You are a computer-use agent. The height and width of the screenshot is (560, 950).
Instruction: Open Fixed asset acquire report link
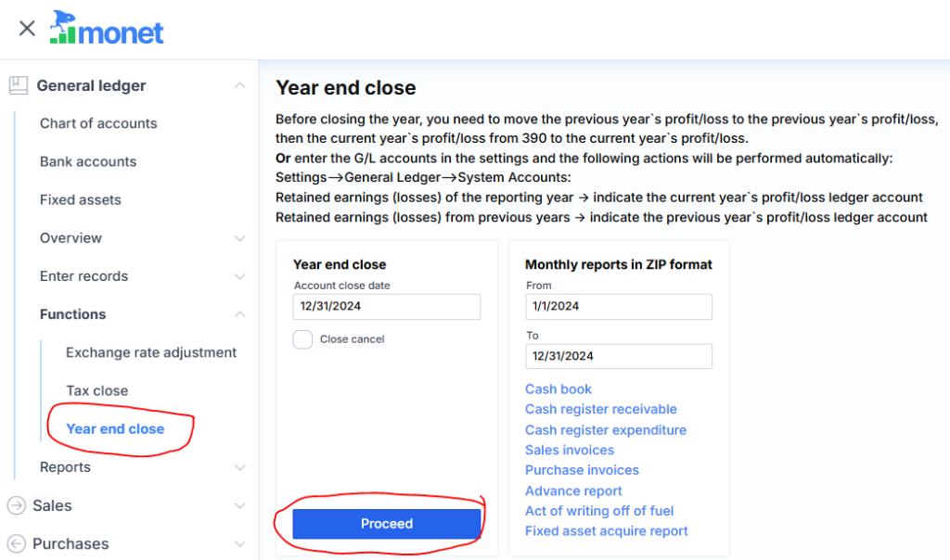tap(607, 531)
